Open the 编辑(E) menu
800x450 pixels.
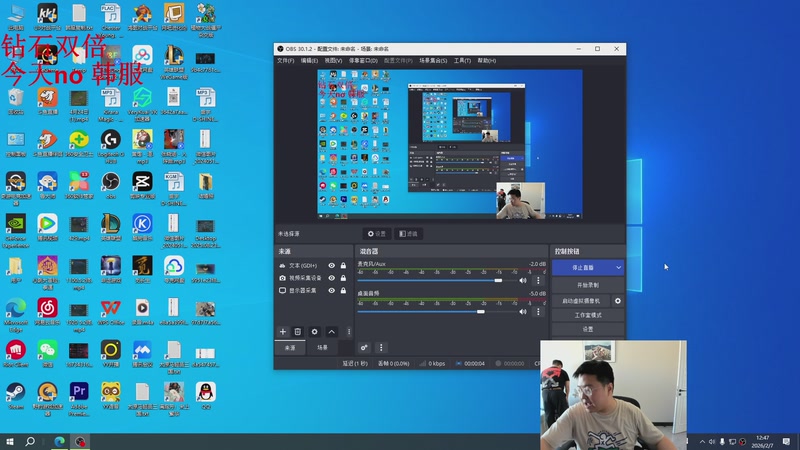pyautogui.click(x=309, y=61)
